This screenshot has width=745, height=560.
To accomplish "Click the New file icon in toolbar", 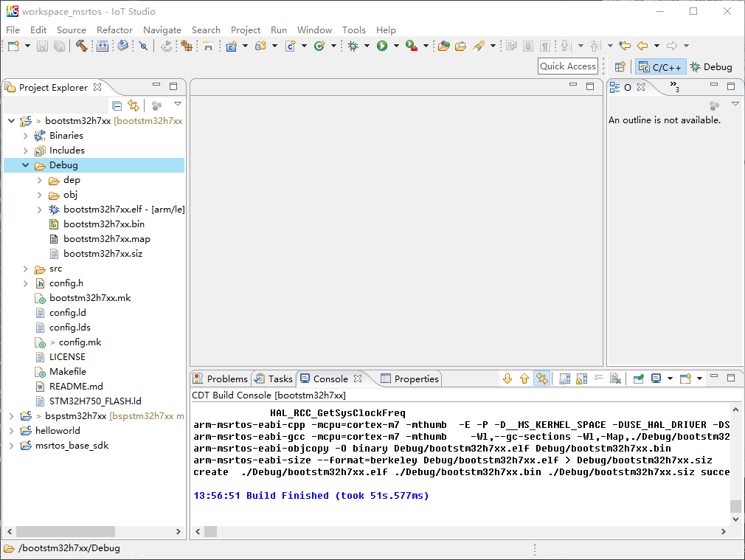I will tap(13, 46).
